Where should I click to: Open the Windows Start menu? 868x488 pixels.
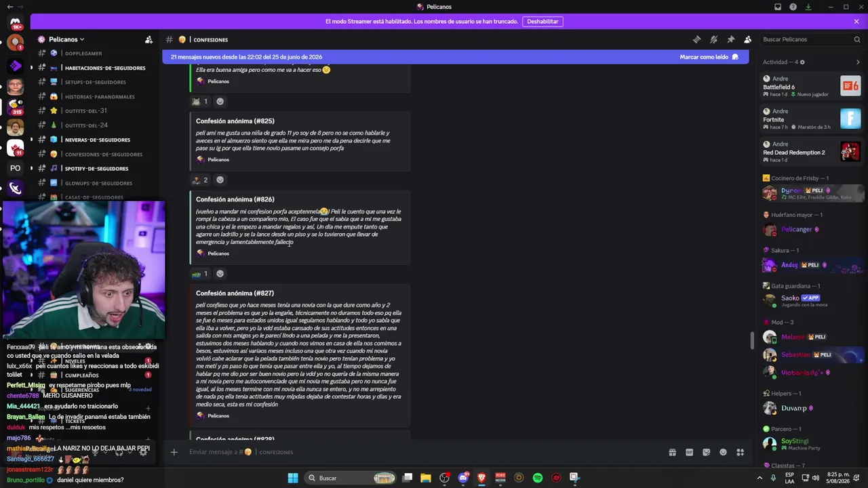pos(293,478)
